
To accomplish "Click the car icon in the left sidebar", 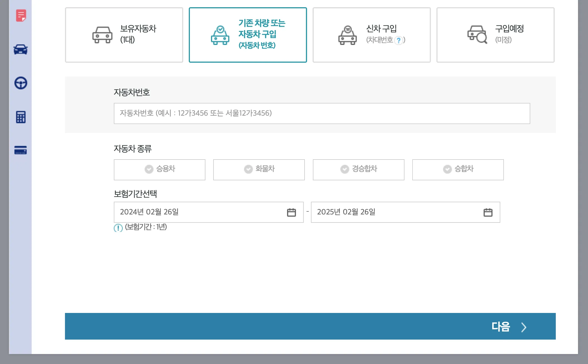I will 21,50.
